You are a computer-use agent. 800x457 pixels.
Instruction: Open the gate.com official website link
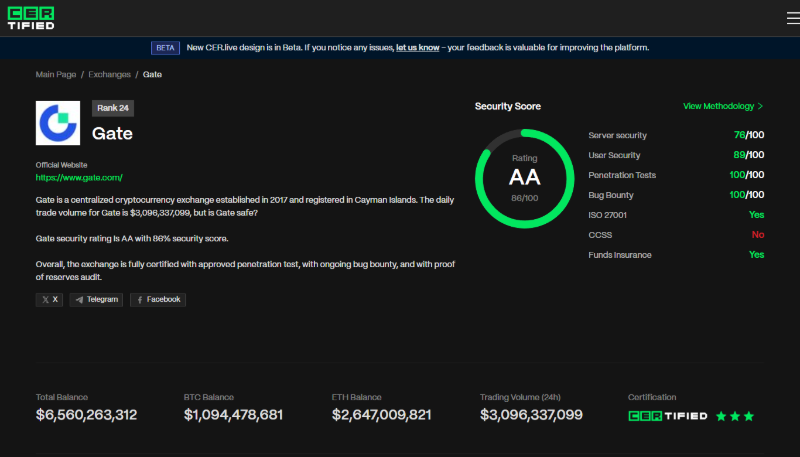click(79, 177)
